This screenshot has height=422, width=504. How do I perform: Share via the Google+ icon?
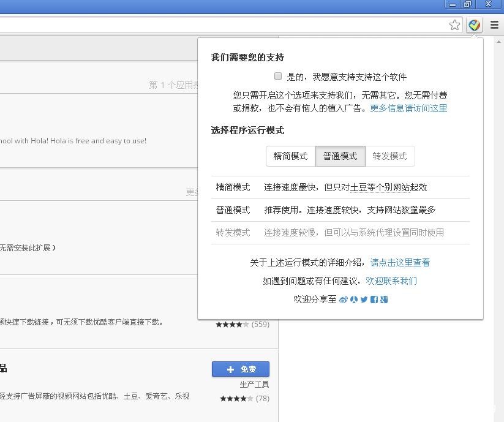click(384, 300)
